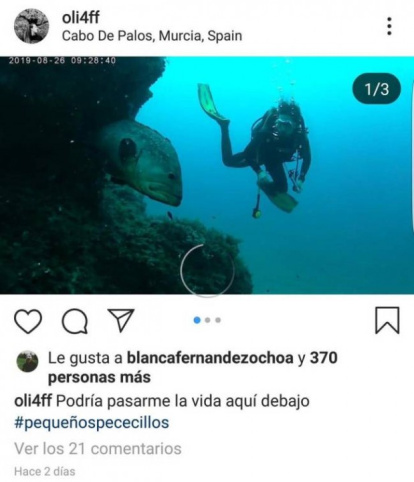Open the #pequeñospececillos hashtag
The height and width of the screenshot is (482, 414).
pyautogui.click(x=92, y=423)
